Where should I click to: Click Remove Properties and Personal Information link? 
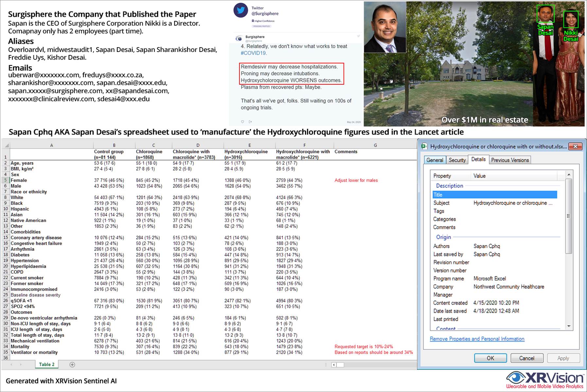(x=477, y=339)
